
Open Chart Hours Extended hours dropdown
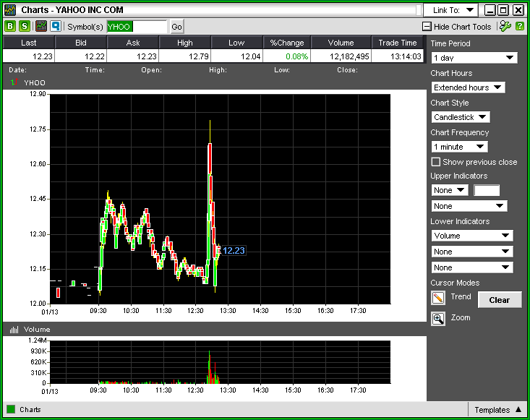pyautogui.click(x=468, y=87)
